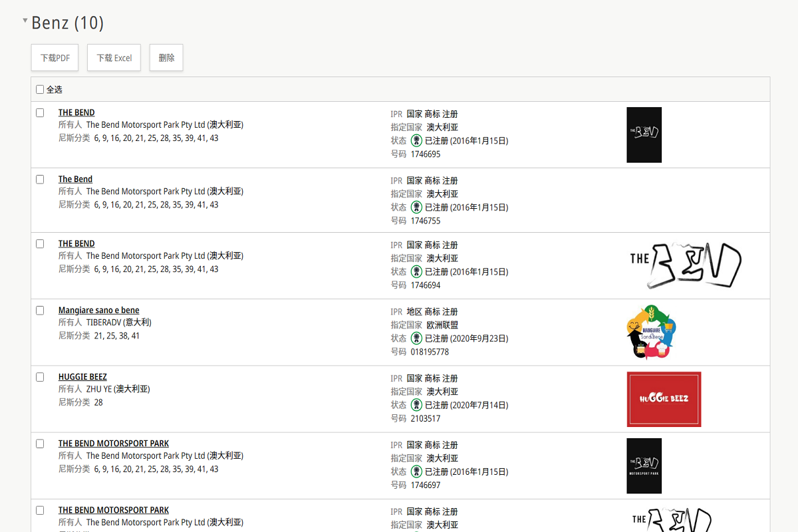Click the Benz (10) heading
Viewport: 798px width, 532px height.
coord(68,23)
